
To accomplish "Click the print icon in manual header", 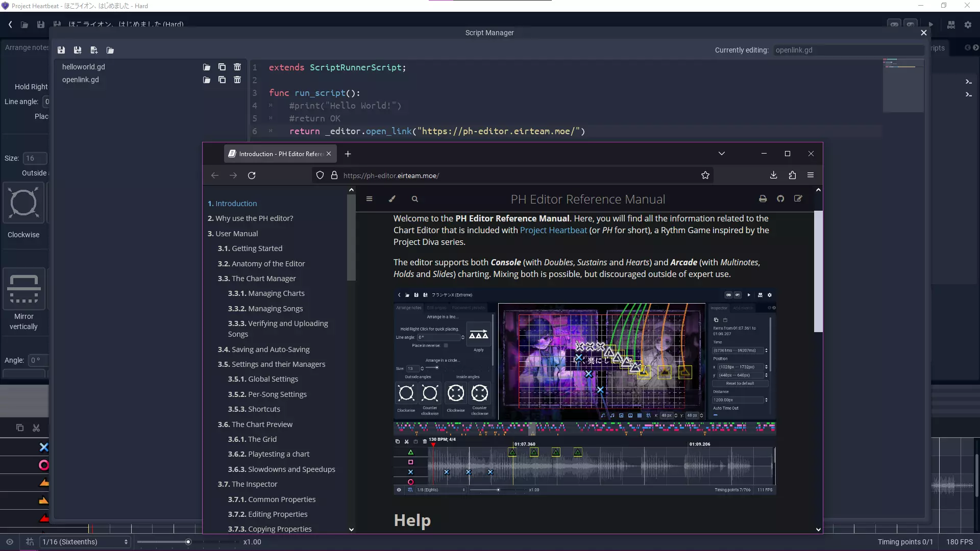I will [x=763, y=199].
